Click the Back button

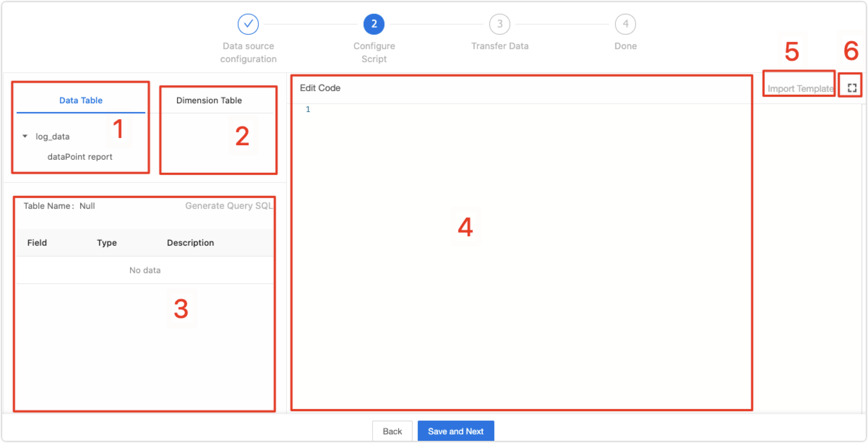392,431
